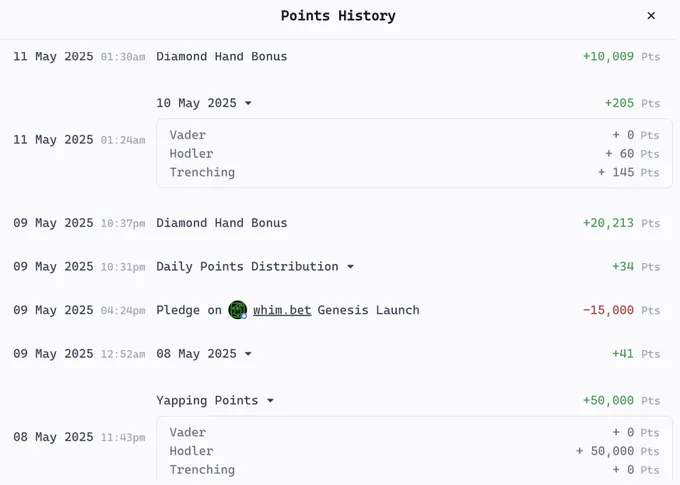Close the Points History dialog
Viewport: 680px width, 485px height.
(x=651, y=16)
